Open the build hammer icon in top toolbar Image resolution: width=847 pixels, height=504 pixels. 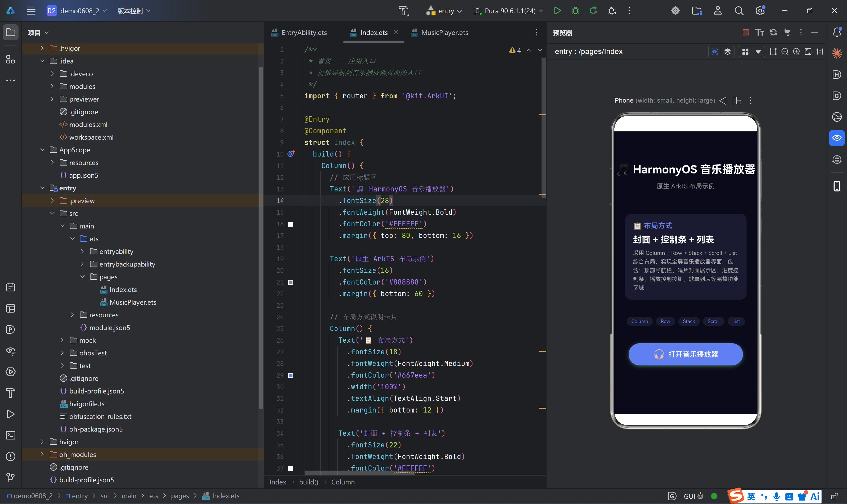pos(403,11)
